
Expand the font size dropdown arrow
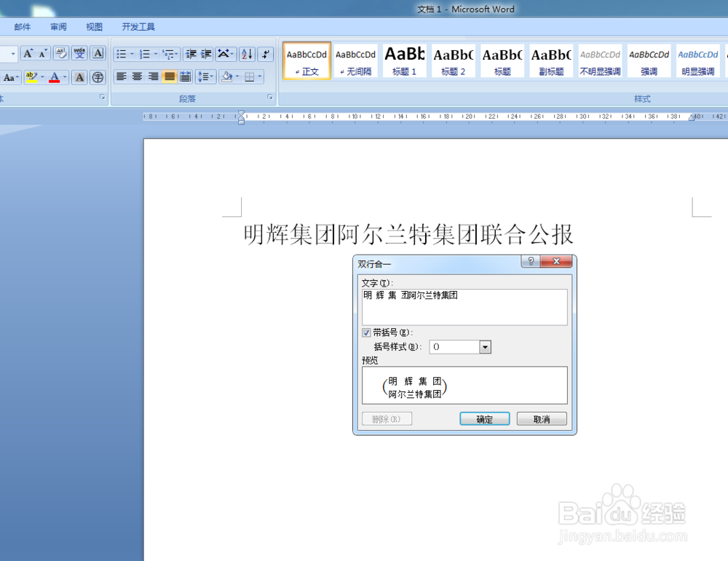click(13, 54)
